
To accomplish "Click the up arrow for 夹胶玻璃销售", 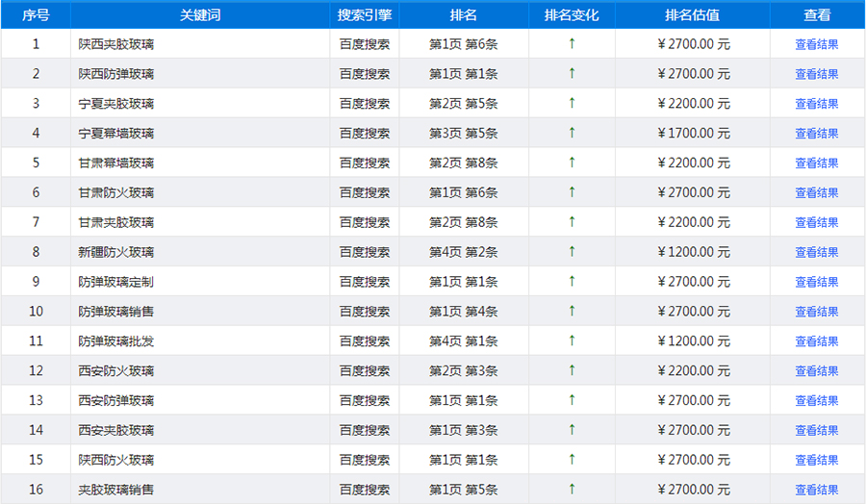I will coord(572,490).
